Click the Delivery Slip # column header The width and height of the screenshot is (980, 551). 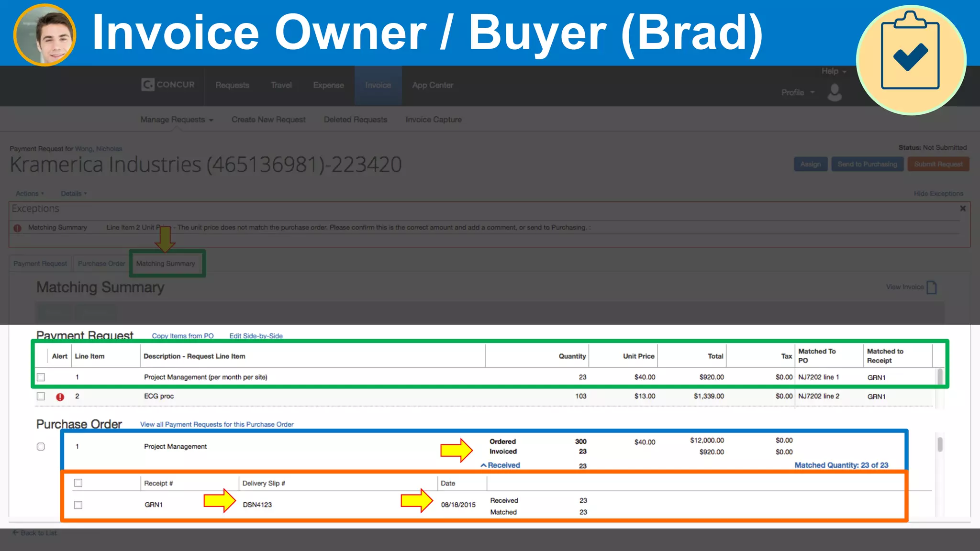coord(264,484)
